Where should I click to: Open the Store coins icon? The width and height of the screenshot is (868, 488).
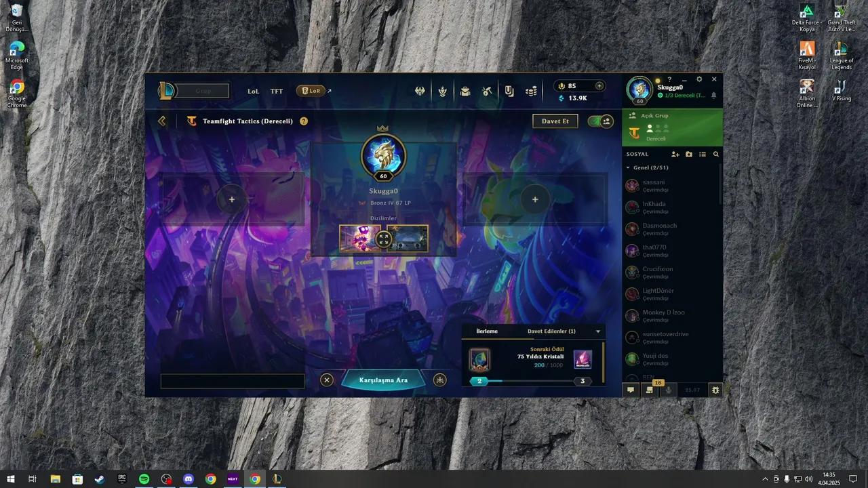click(x=532, y=91)
